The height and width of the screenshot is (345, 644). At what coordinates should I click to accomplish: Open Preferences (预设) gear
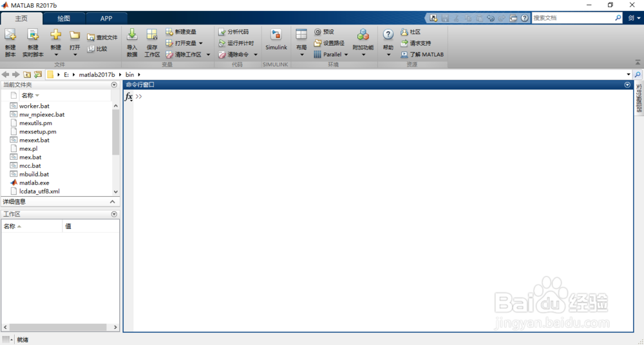tap(324, 32)
